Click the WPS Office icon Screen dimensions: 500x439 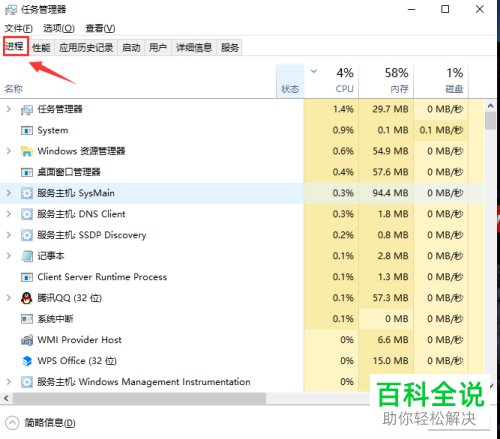(27, 361)
